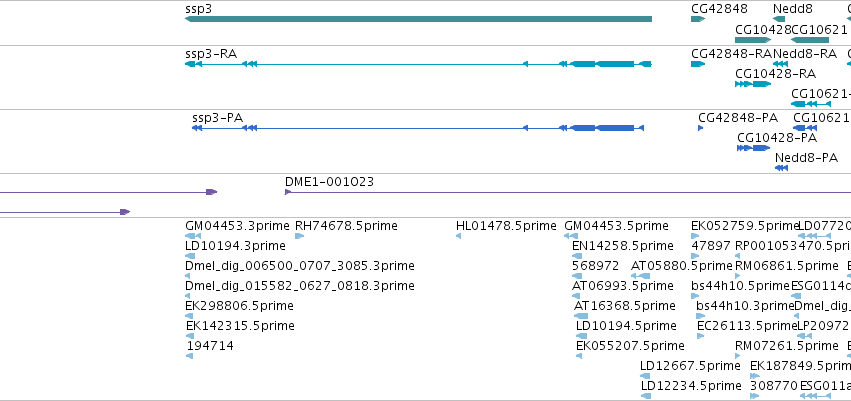Click the DME1-001023 start arrow
Image resolution: width=851 pixels, height=401 pixels.
[288, 192]
